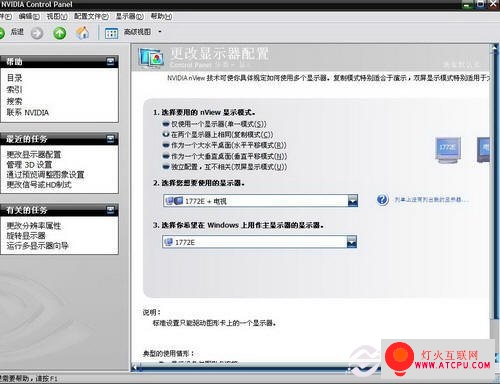Click the advanced view grid icon
Image resolution: width=500 pixels, height=384 pixels.
tap(112, 33)
